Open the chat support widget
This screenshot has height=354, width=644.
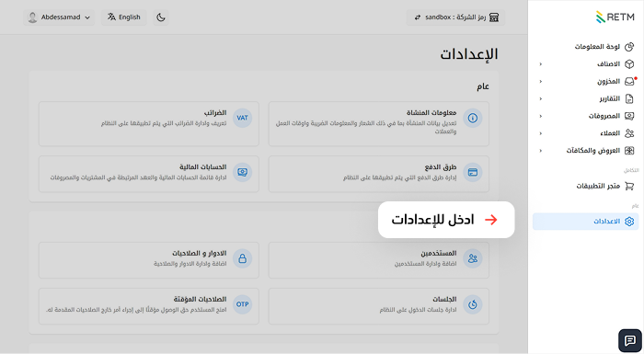630,340
